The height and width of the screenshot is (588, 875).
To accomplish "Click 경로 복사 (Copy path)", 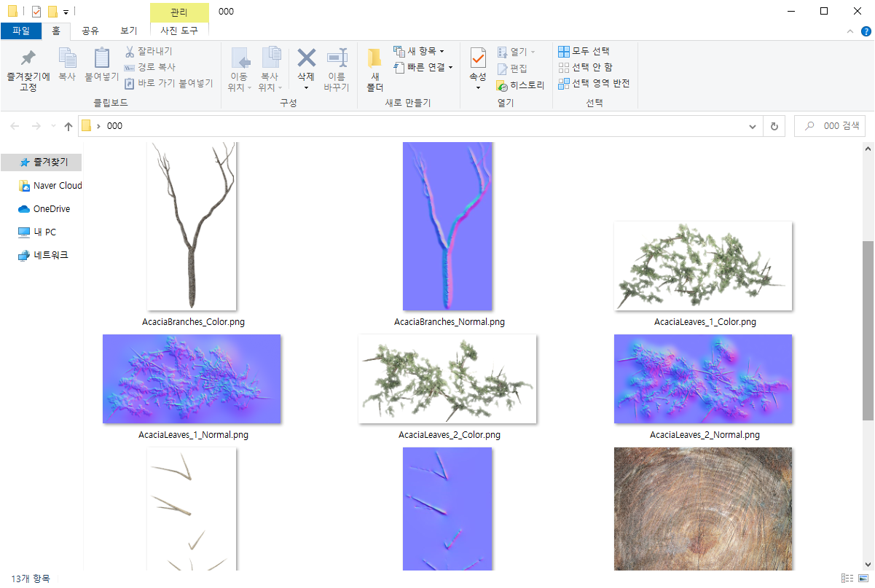I will [150, 67].
